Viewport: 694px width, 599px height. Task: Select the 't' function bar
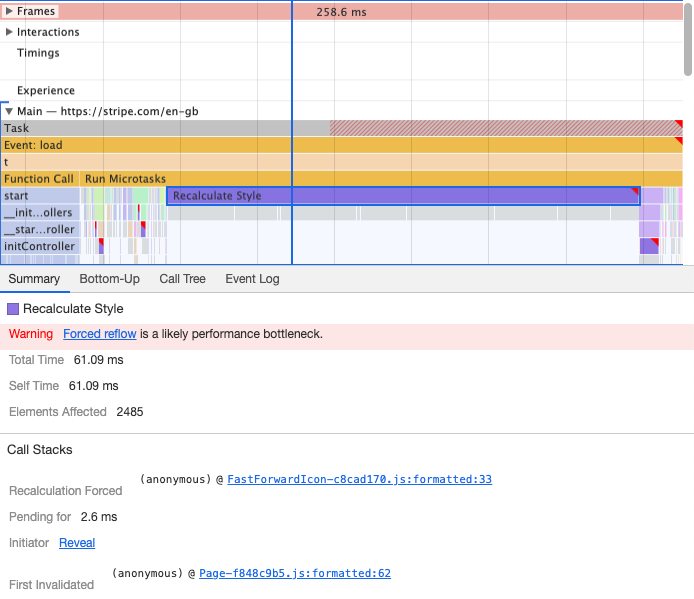(x=342, y=162)
